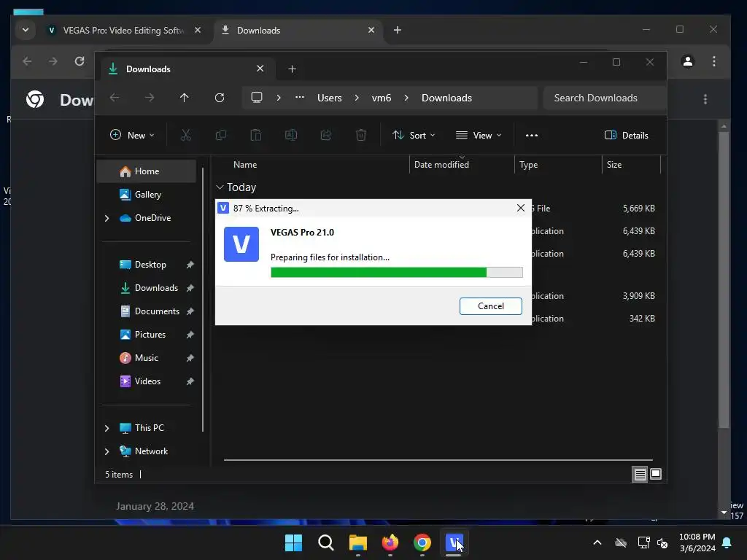The width and height of the screenshot is (747, 560).
Task: Open the New dropdown in Explorer
Action: (x=132, y=135)
